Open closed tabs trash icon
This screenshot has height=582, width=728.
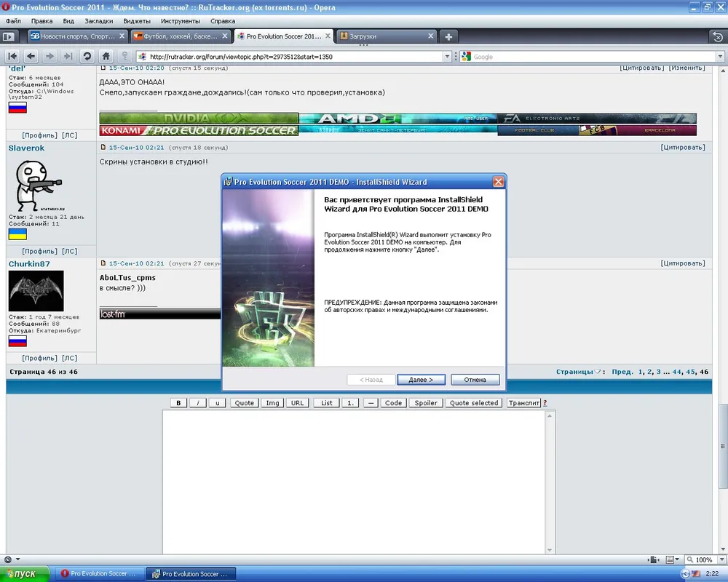coord(717,36)
